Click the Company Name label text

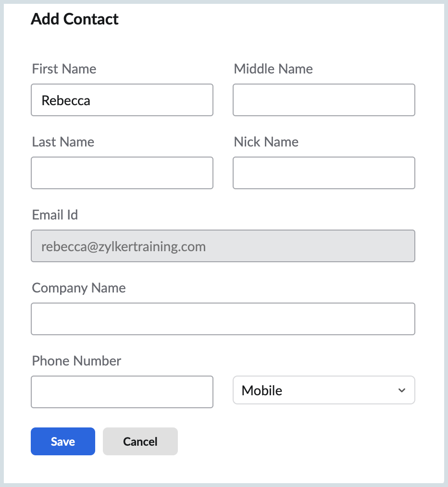tap(79, 288)
